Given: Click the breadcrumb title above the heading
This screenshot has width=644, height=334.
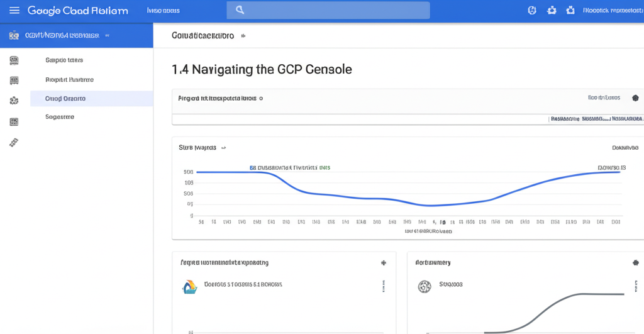Looking at the screenshot, I should [x=203, y=36].
